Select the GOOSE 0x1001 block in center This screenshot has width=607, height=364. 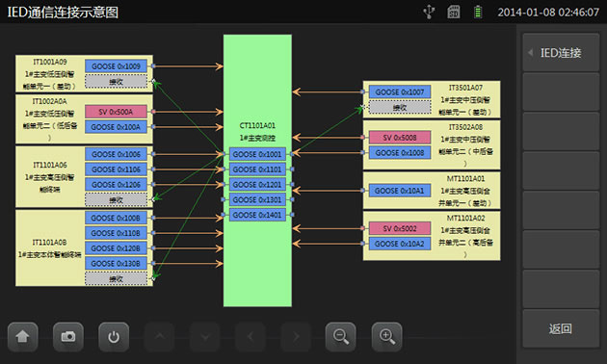(x=257, y=154)
